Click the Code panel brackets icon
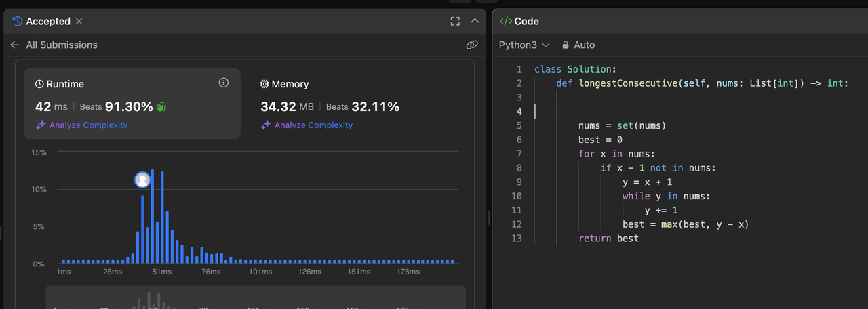The image size is (868, 309). (x=506, y=21)
